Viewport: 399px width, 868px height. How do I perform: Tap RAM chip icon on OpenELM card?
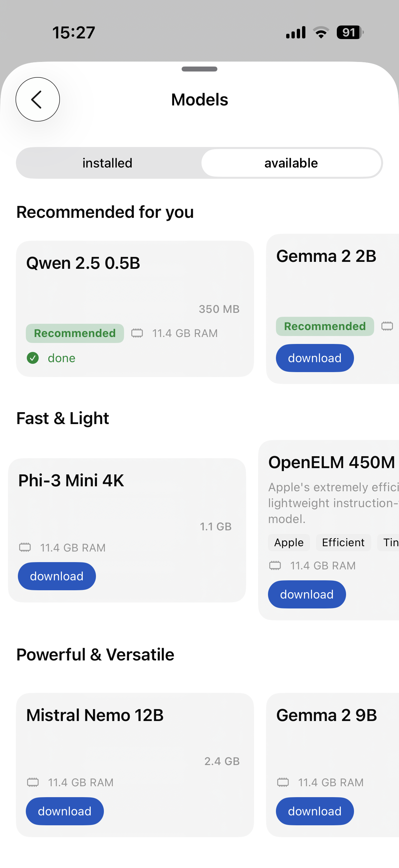(x=275, y=565)
